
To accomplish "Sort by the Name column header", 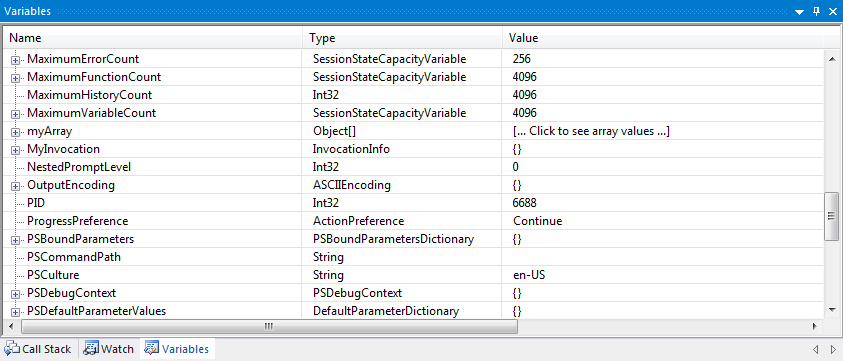I will pos(153,38).
